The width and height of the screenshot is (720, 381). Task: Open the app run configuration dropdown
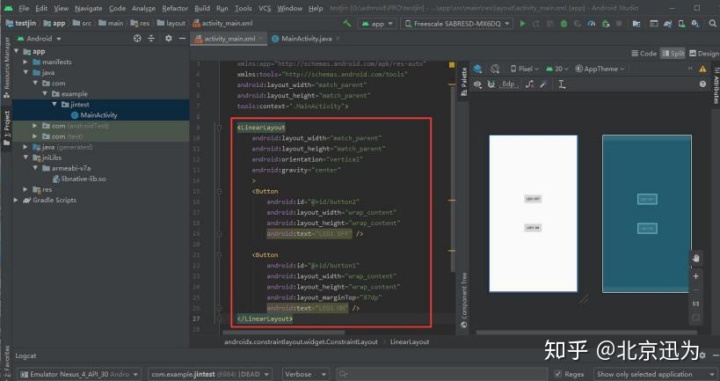pyautogui.click(x=377, y=23)
